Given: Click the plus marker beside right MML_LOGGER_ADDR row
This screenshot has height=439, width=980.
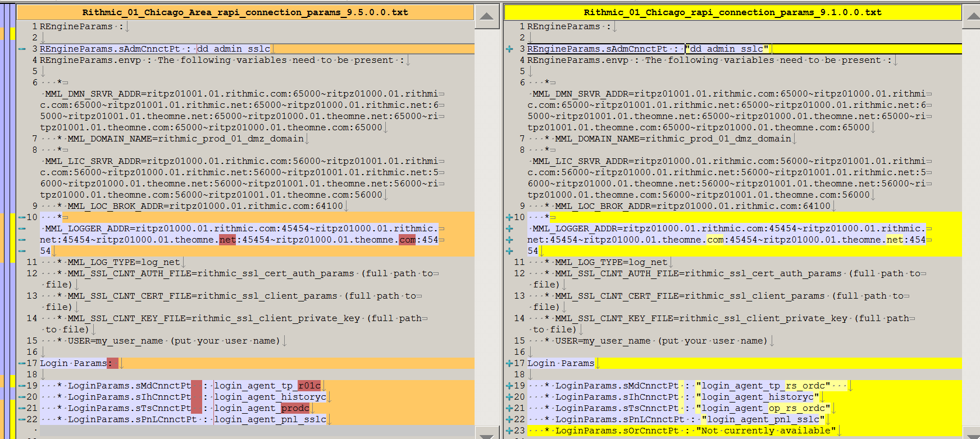Looking at the screenshot, I should 509,228.
